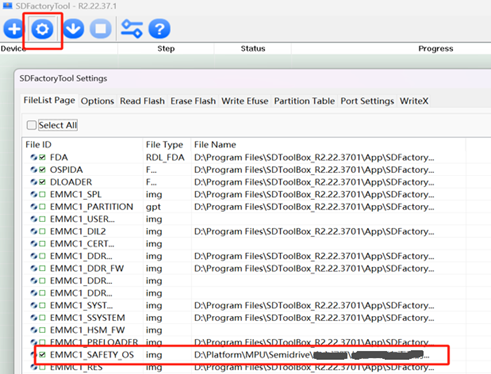Image resolution: width=491 pixels, height=374 pixels.
Task: Open help with the question mark icon
Action: click(159, 29)
